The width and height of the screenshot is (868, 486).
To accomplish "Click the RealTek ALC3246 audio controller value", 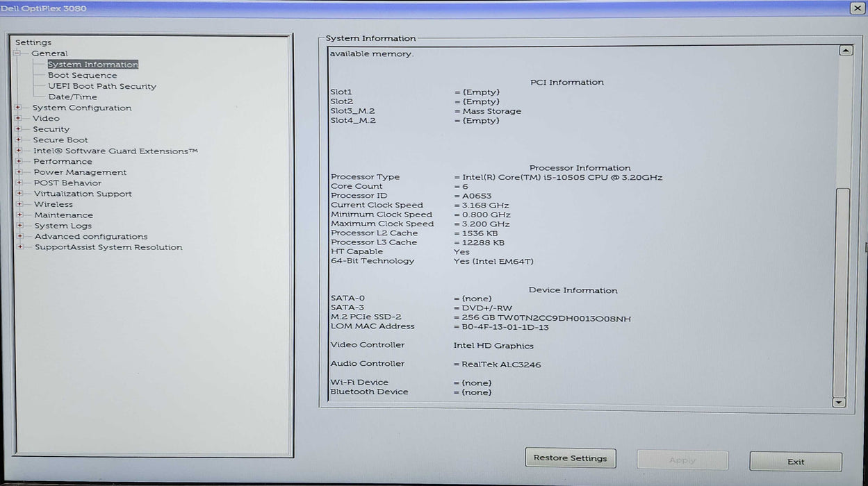I will tap(500, 364).
